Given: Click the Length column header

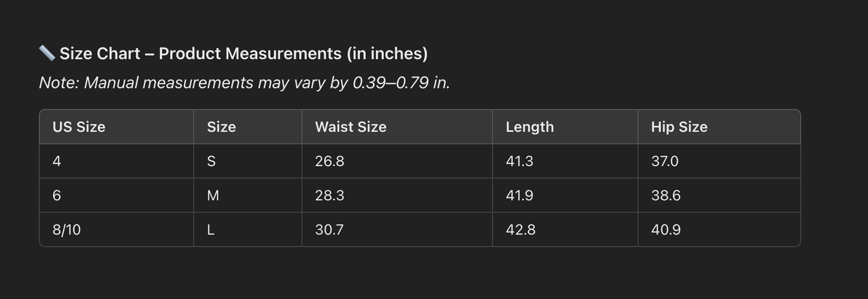Looking at the screenshot, I should [529, 127].
